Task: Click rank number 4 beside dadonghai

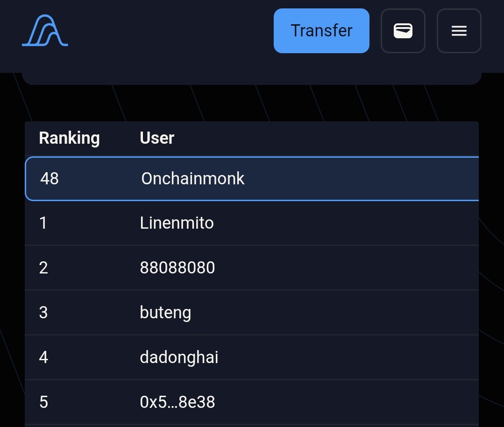Action: point(43,357)
